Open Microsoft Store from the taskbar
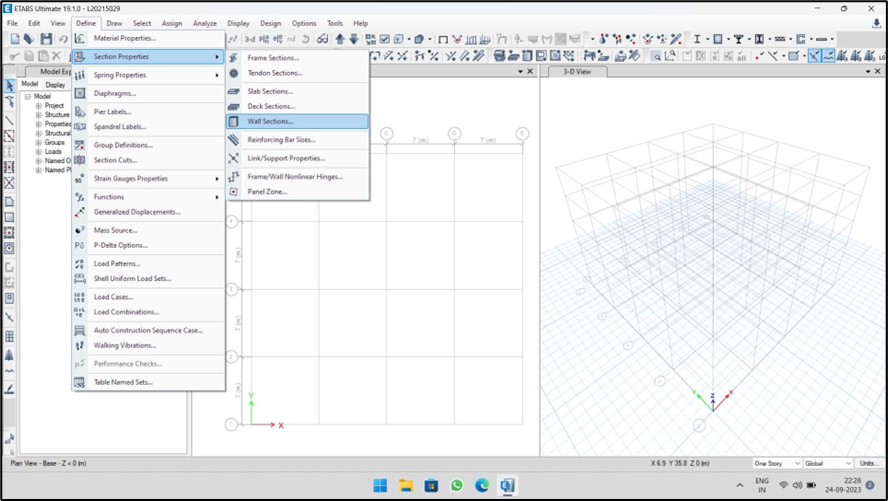This screenshot has height=501, width=888. pyautogui.click(x=431, y=485)
